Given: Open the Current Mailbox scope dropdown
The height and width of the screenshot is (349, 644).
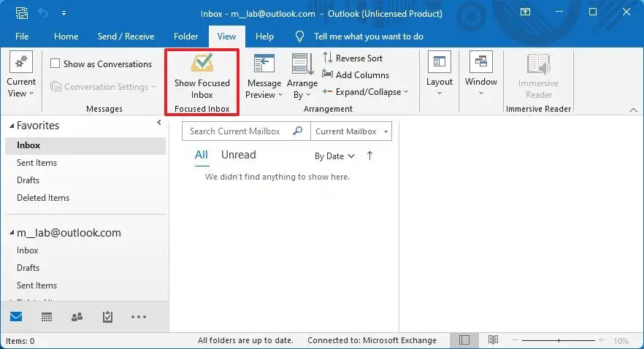Looking at the screenshot, I should point(351,131).
